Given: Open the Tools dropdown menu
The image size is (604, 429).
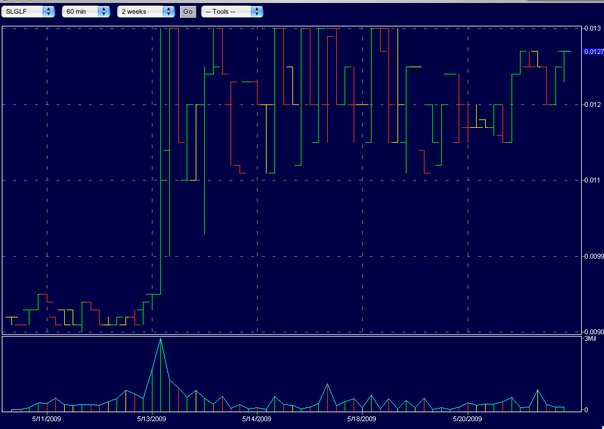Looking at the screenshot, I should pos(231,11).
